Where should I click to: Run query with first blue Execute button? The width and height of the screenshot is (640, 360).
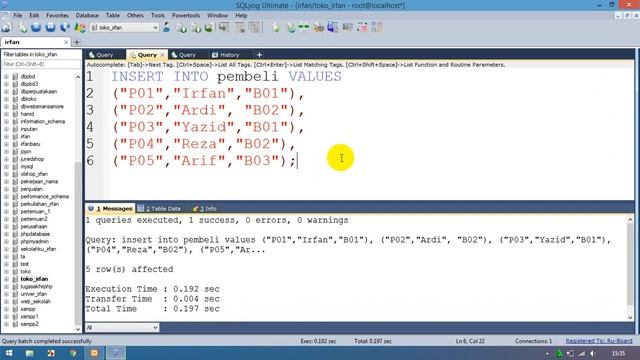[x=36, y=27]
